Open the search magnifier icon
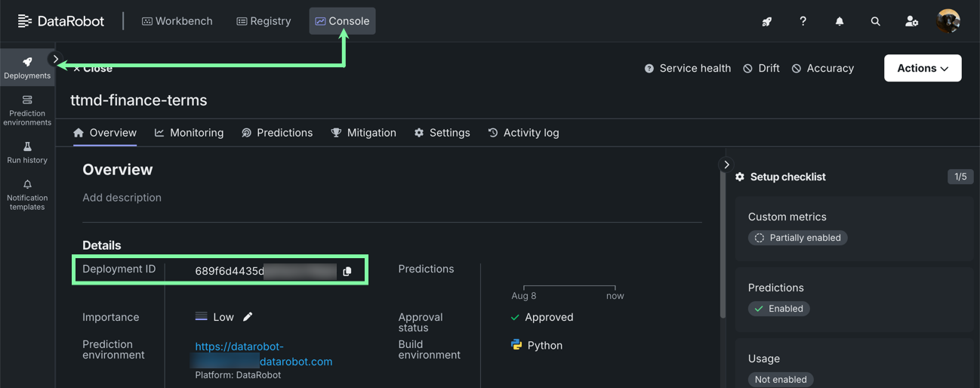This screenshot has width=980, height=388. pyautogui.click(x=875, y=21)
